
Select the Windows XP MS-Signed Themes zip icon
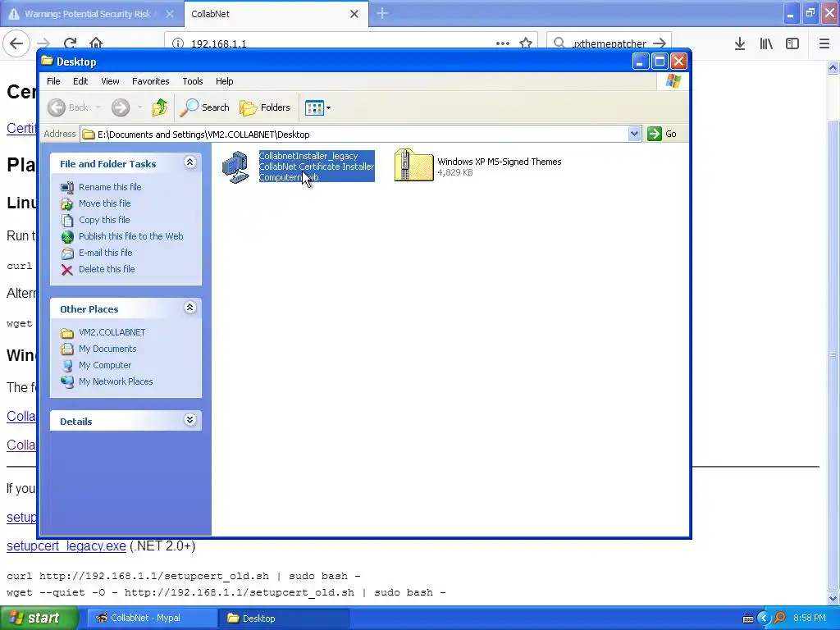(413, 165)
